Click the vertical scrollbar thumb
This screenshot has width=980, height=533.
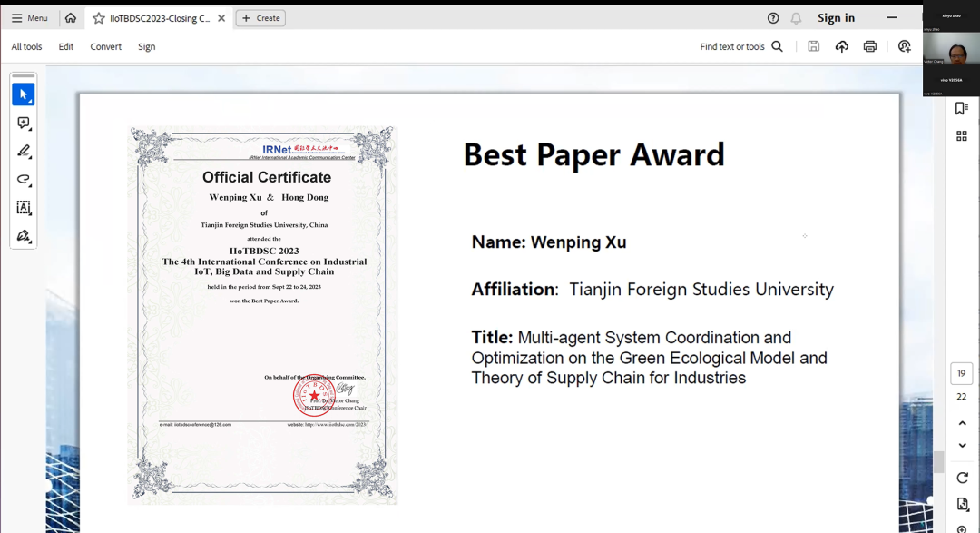coord(938,462)
